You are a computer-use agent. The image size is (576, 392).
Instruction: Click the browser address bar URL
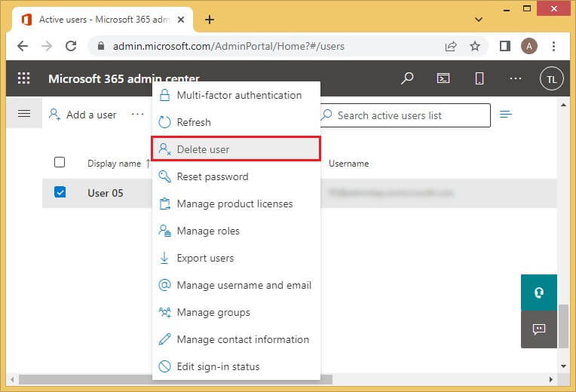click(x=228, y=46)
